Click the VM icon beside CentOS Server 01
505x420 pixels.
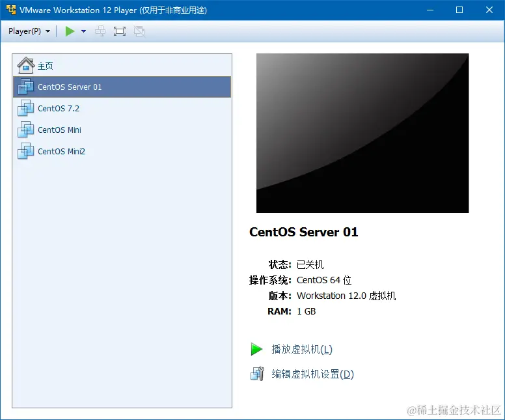[x=26, y=87]
